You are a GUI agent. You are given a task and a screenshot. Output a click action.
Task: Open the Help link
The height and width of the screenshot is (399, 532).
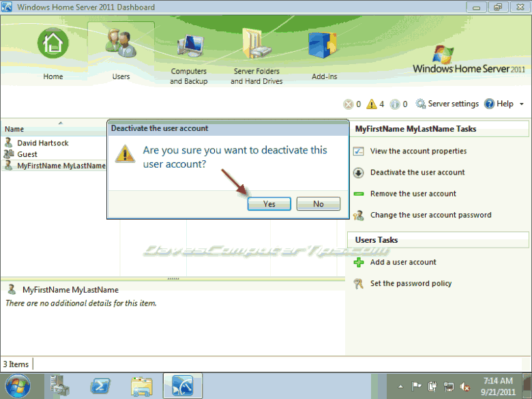point(505,104)
